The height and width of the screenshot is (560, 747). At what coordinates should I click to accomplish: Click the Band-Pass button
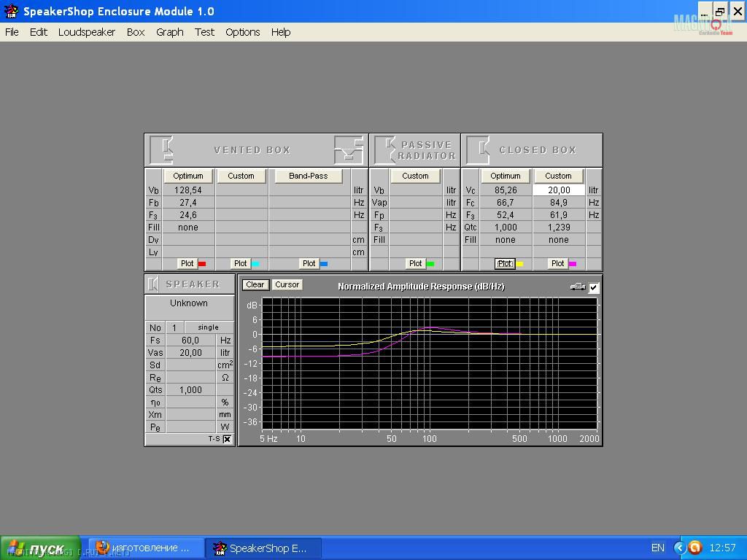[309, 176]
